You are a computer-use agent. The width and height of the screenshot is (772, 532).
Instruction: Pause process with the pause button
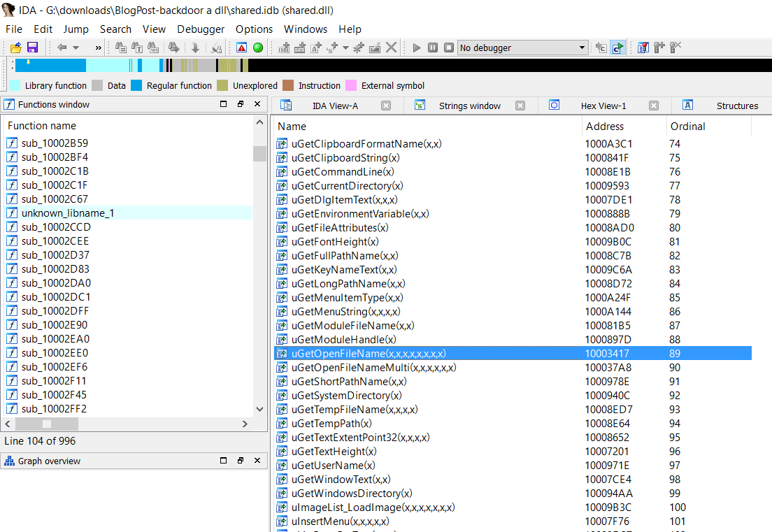[433, 48]
